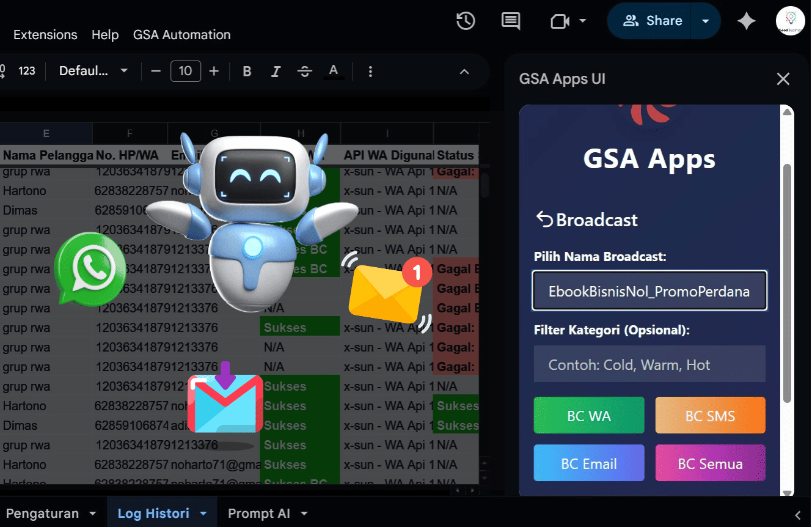Viewport: 812px width, 527px height.
Task: Click the cell 62838228757 beside first Hartono
Action: (131, 191)
